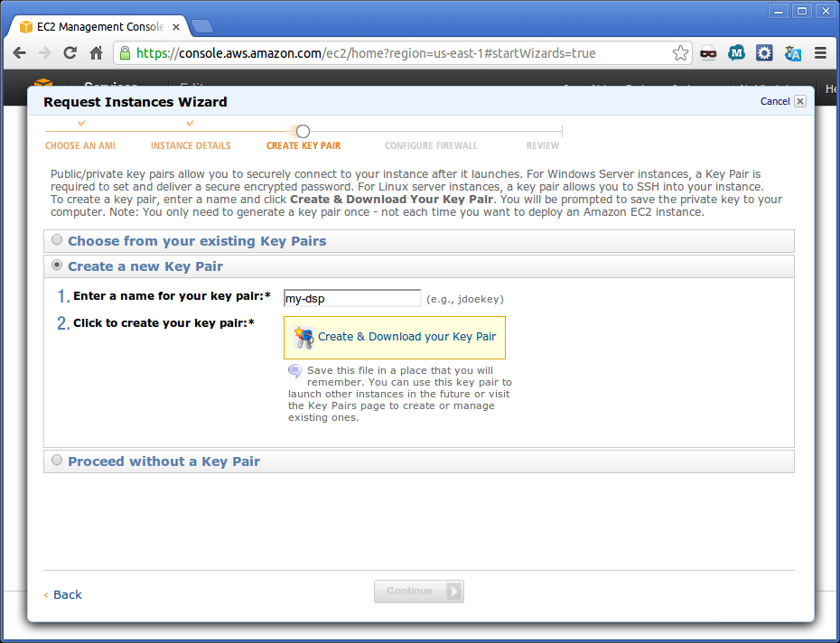
Task: Click the speech bubble tip icon
Action: 295,371
